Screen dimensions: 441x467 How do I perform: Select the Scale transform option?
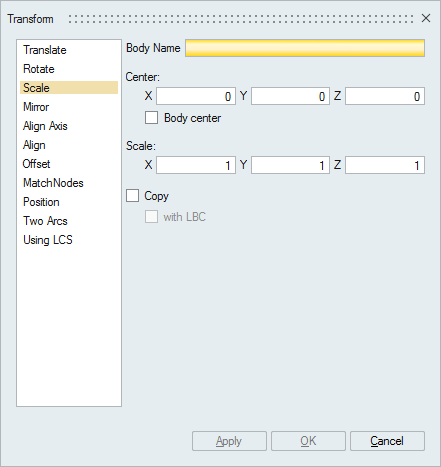pyautogui.click(x=69, y=88)
